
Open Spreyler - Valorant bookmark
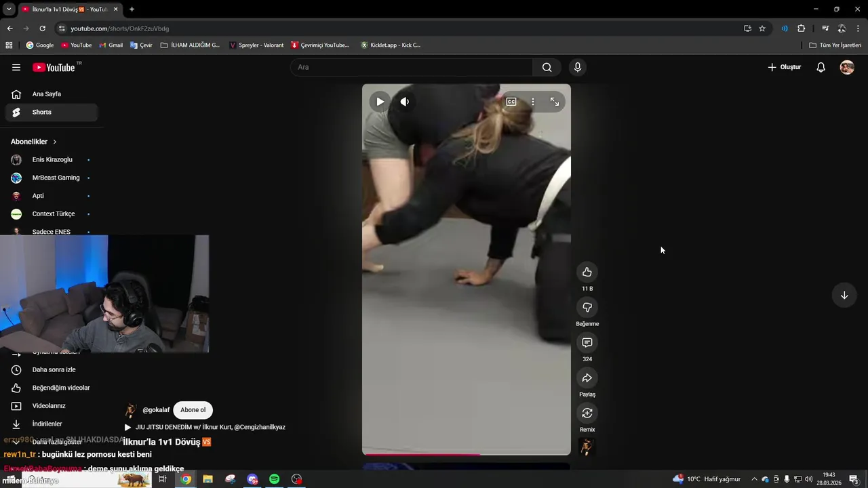[x=256, y=45]
